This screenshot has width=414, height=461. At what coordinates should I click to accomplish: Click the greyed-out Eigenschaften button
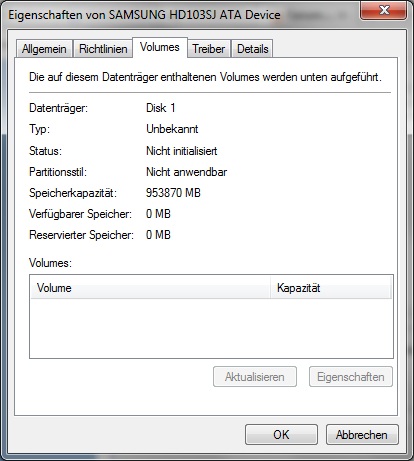351,377
